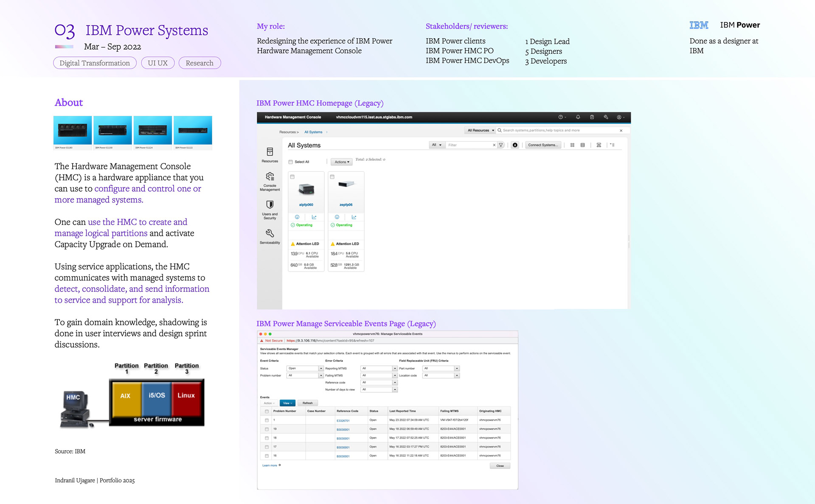Screen dimensions: 815x504
Task: Tick the zepfp06 system card checkbox
Action: tap(332, 177)
